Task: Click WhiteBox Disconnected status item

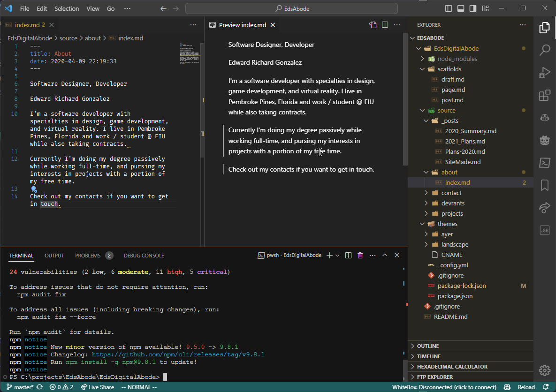Action: click(444, 387)
